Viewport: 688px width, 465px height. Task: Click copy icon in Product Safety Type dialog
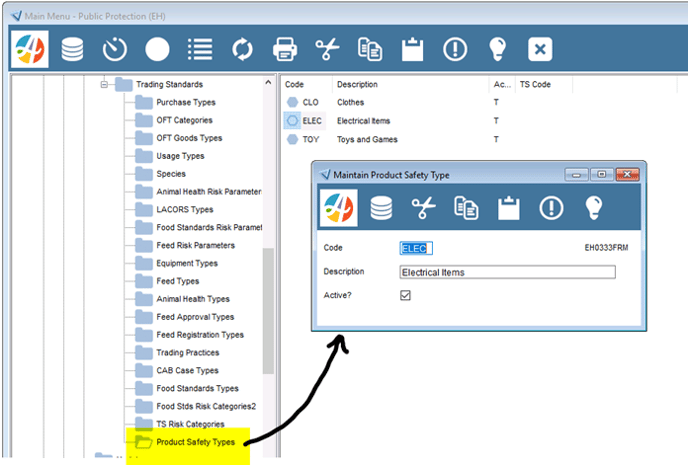466,208
